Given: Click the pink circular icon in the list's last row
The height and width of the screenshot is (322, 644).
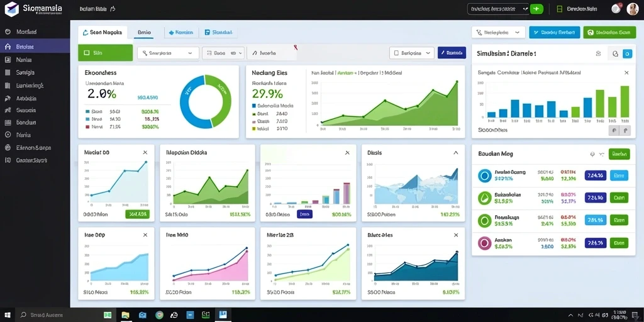Looking at the screenshot, I should pyautogui.click(x=485, y=243).
